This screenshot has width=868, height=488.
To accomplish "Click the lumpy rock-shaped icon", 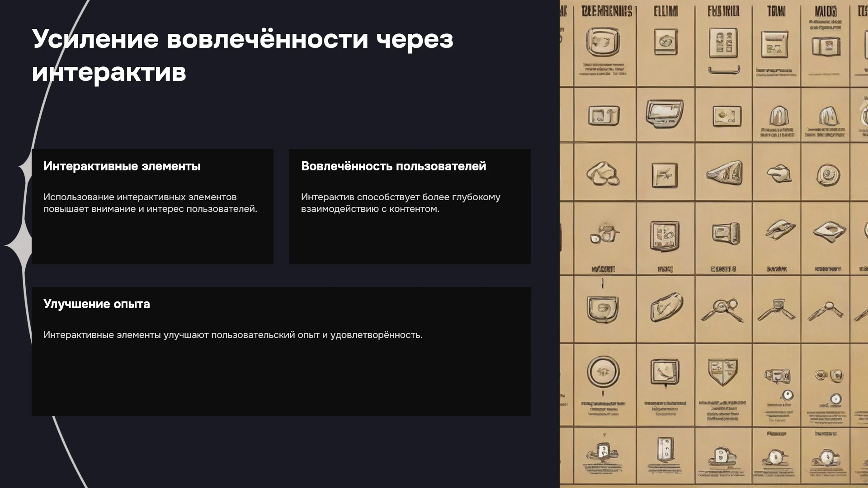I will click(x=603, y=174).
